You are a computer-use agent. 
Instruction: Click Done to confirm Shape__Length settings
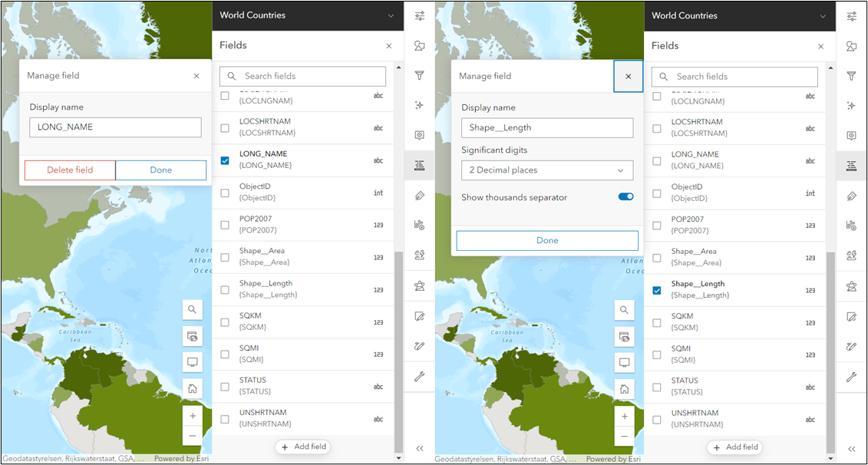point(547,240)
